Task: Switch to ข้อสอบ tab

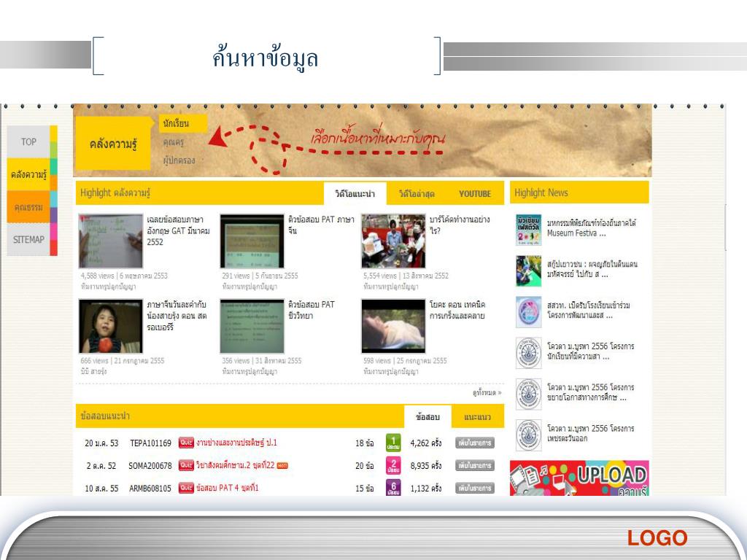Action: point(427,416)
